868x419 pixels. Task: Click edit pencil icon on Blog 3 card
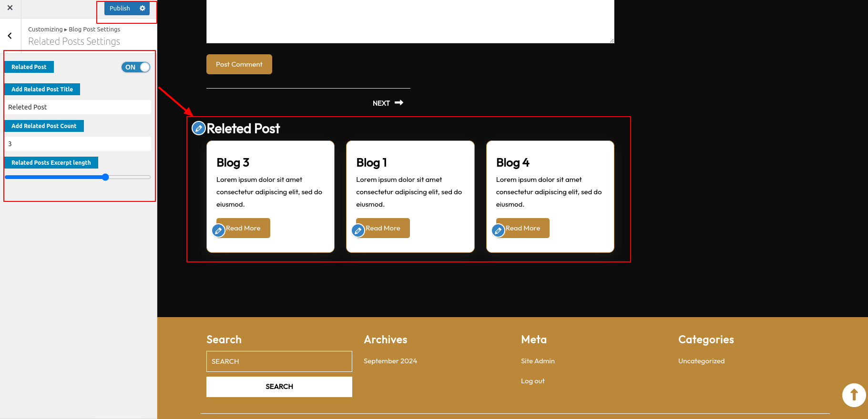coord(218,231)
